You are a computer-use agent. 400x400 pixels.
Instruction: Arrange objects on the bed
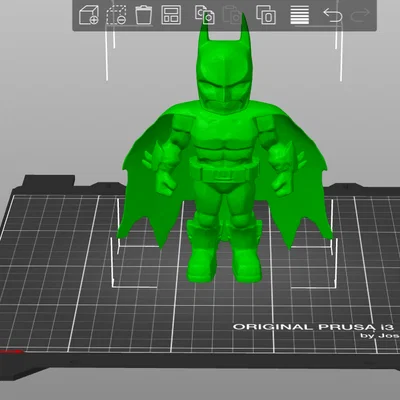(171, 15)
